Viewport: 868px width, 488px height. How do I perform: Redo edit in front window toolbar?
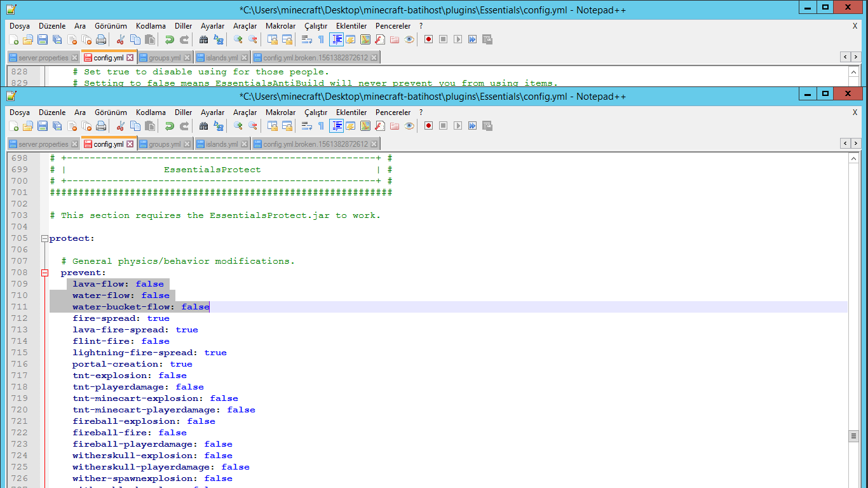pos(184,126)
